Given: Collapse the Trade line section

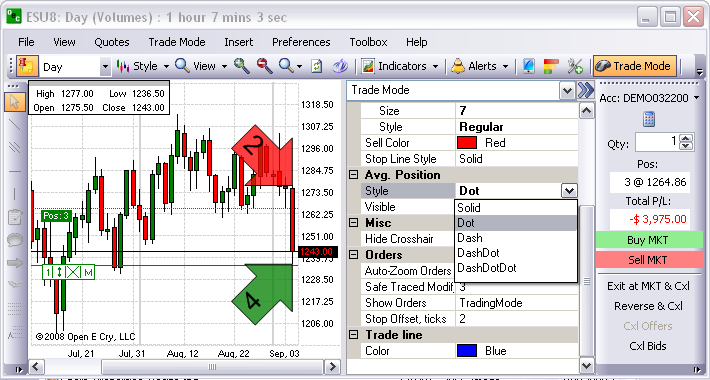Looking at the screenshot, I should coord(354,335).
